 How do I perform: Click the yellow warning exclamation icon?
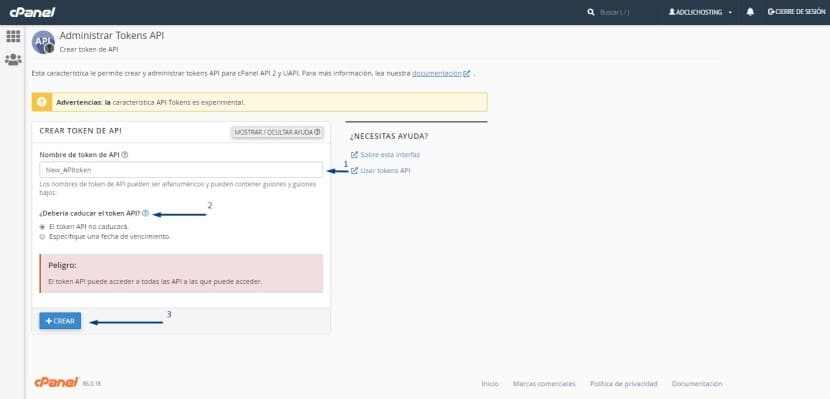pos(42,102)
